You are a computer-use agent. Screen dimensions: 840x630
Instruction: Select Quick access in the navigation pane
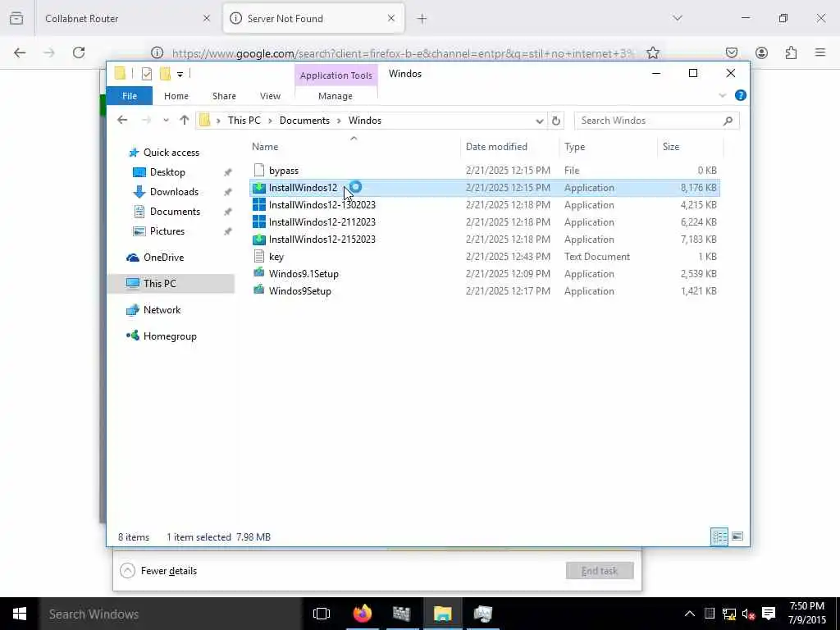pos(171,153)
